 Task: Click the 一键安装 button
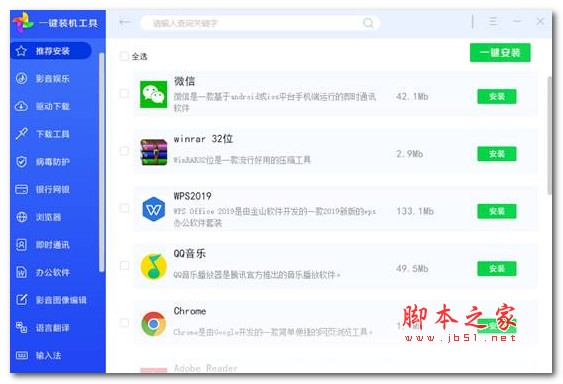(500, 53)
